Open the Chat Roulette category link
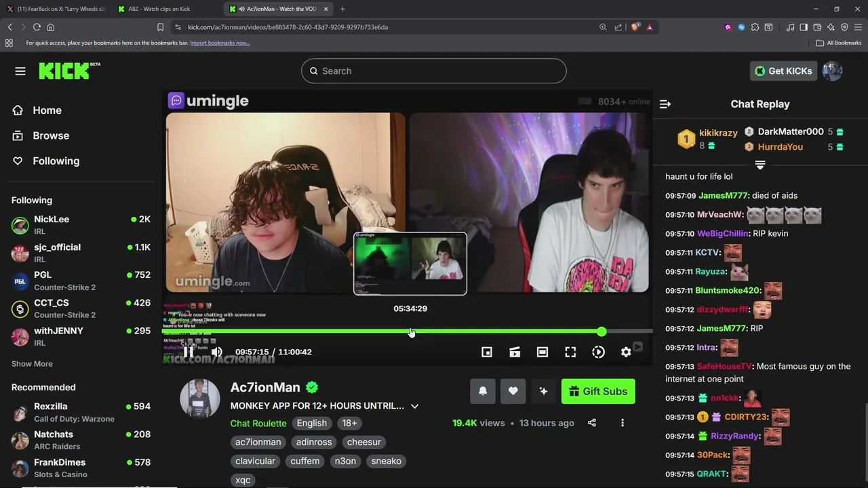 [258, 423]
